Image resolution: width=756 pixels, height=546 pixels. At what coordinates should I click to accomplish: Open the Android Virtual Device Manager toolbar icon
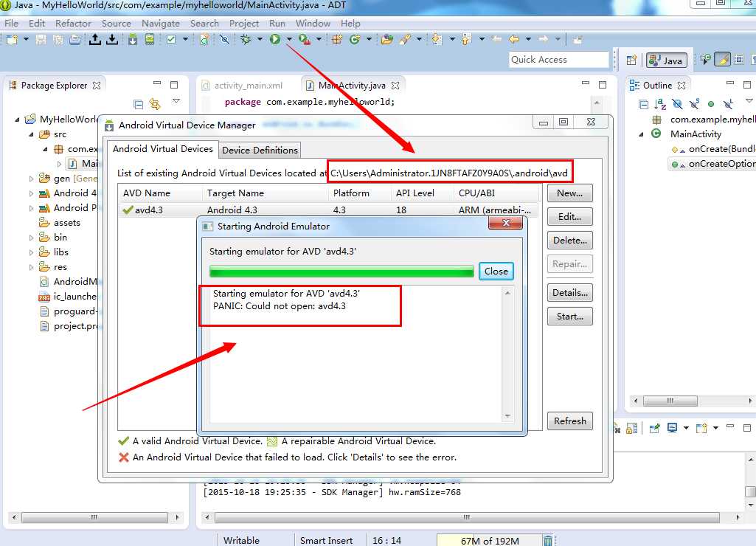(150, 39)
